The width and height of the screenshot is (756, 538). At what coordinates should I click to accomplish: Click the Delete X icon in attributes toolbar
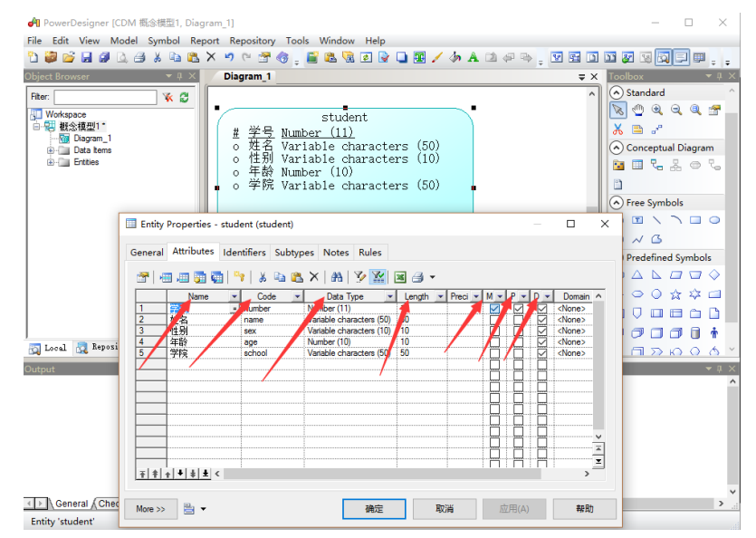[x=314, y=277]
